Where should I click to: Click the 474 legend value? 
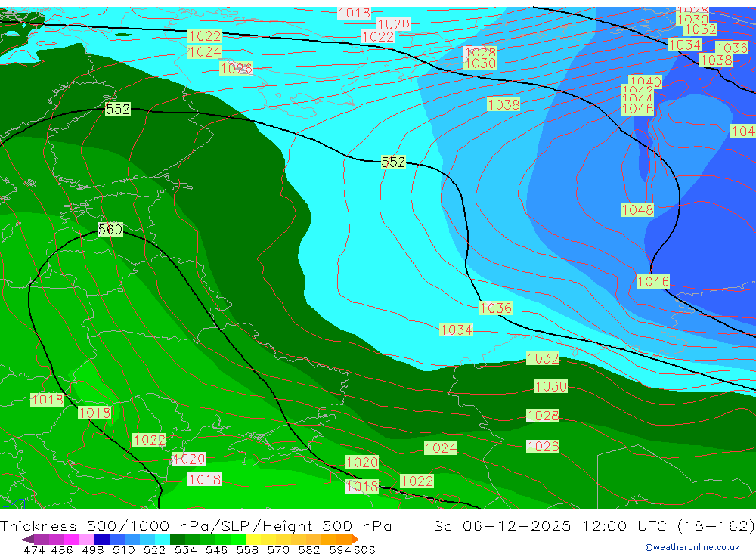coord(35,549)
